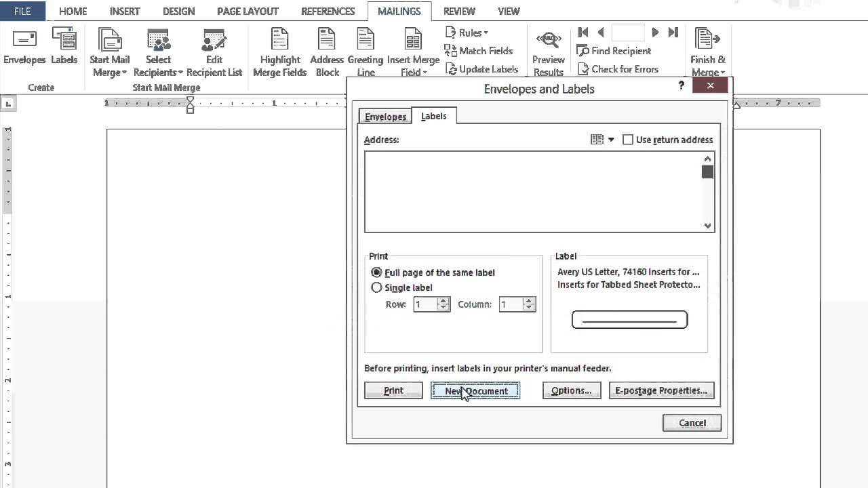
Task: Run Check for Errors
Action: [x=618, y=68]
